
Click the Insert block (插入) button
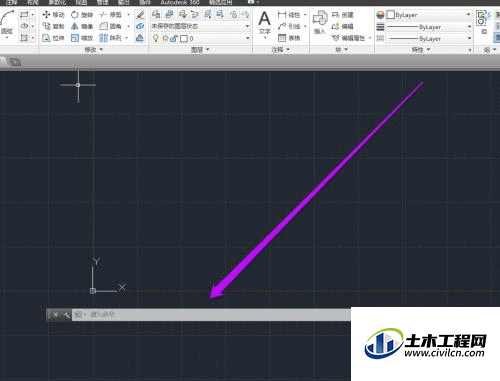tap(320, 22)
